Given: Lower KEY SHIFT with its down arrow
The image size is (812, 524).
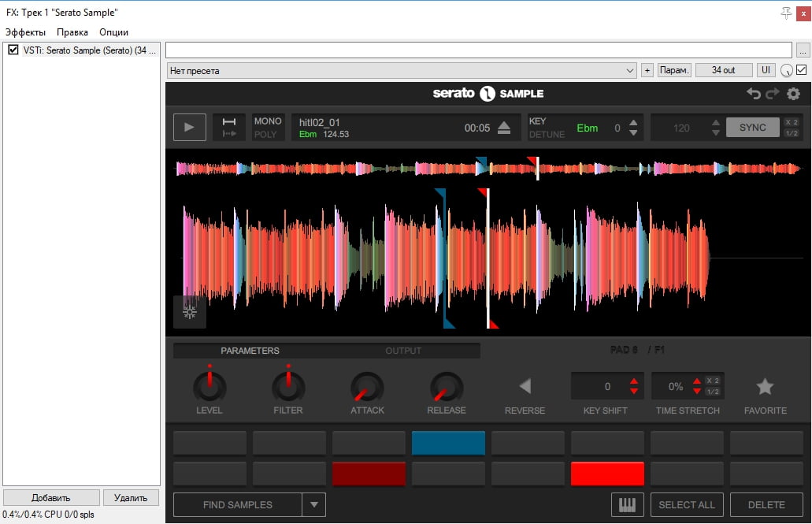Looking at the screenshot, I should [634, 392].
